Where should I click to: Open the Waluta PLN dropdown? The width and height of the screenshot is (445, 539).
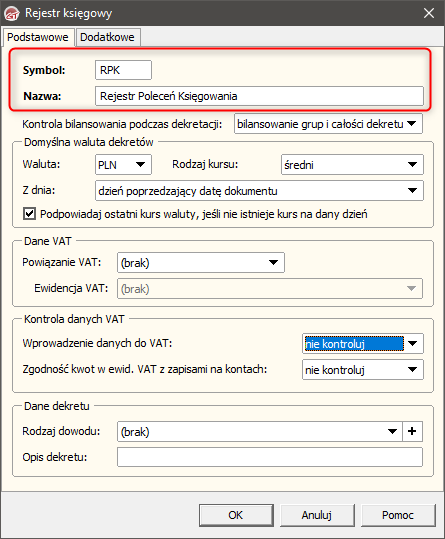(123, 165)
